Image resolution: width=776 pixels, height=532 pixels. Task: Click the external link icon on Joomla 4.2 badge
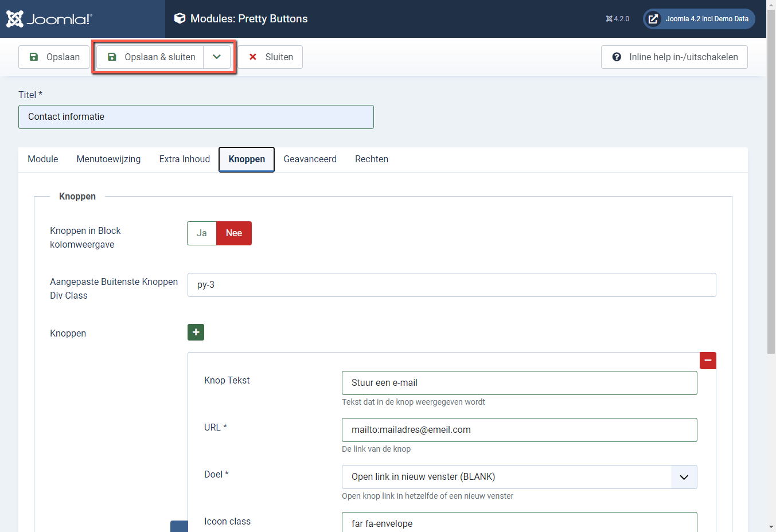click(x=653, y=18)
